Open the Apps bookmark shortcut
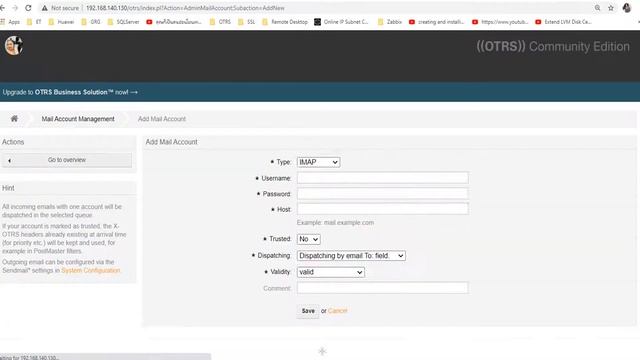The height and width of the screenshot is (360, 640). (10, 22)
